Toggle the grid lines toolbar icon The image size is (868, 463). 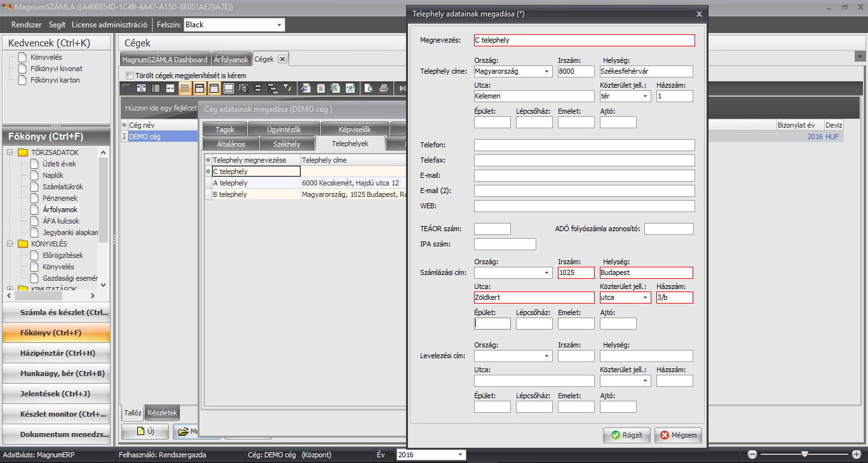pos(185,88)
